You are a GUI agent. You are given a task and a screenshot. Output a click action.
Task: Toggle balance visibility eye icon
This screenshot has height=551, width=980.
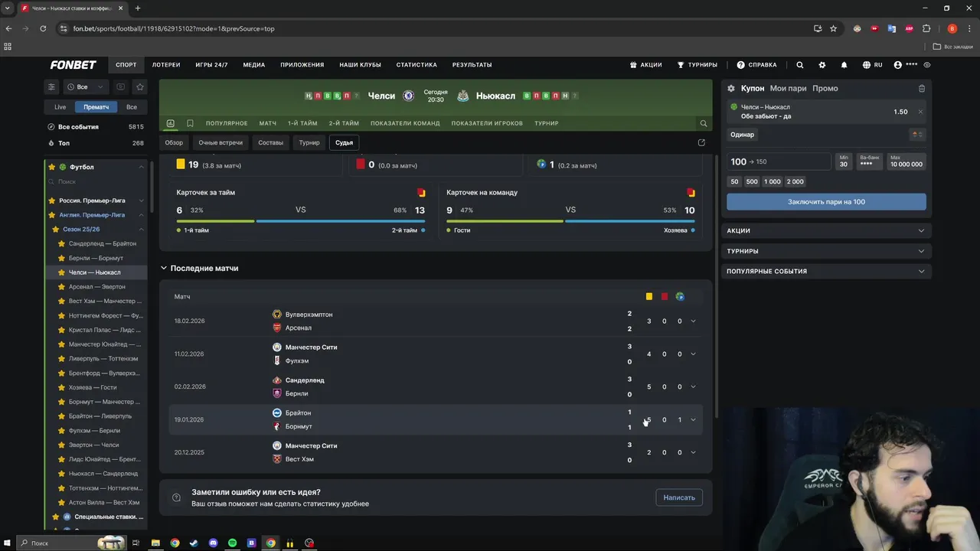point(927,65)
